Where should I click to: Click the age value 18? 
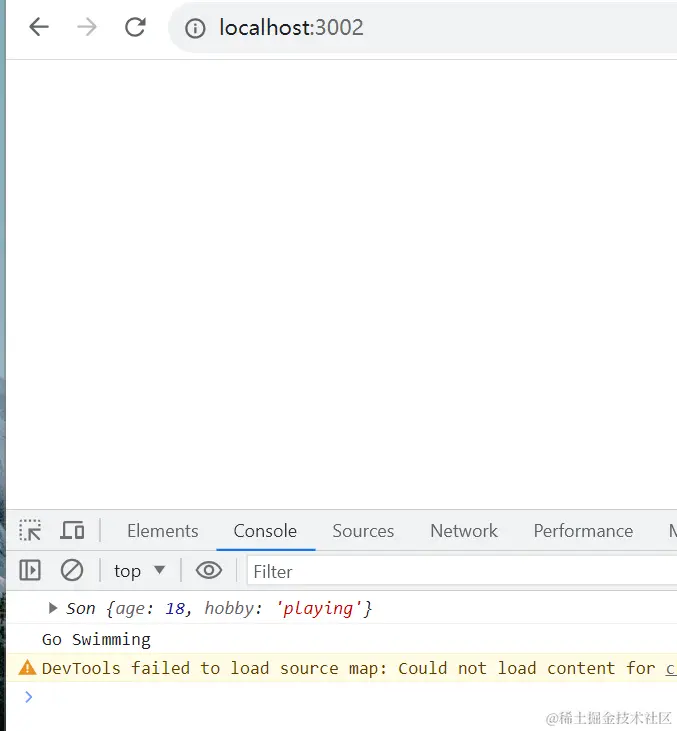pyautogui.click(x=175, y=608)
